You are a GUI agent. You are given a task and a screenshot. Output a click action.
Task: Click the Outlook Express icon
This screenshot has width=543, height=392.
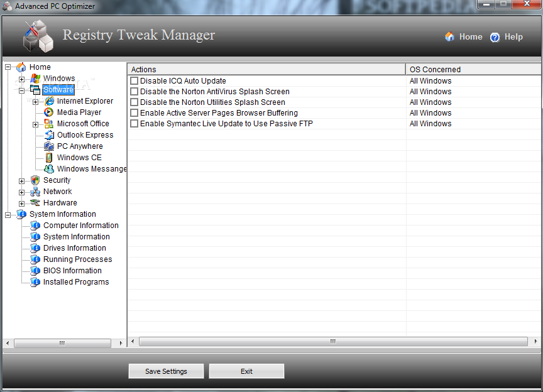coord(49,135)
